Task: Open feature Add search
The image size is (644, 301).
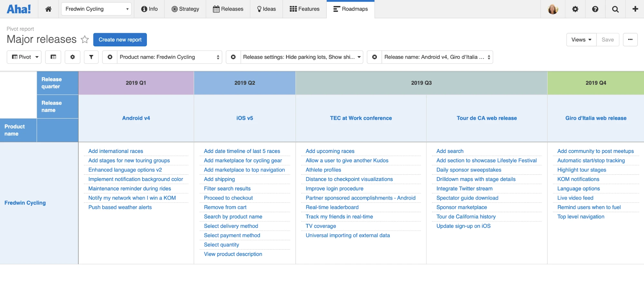Action: click(450, 151)
